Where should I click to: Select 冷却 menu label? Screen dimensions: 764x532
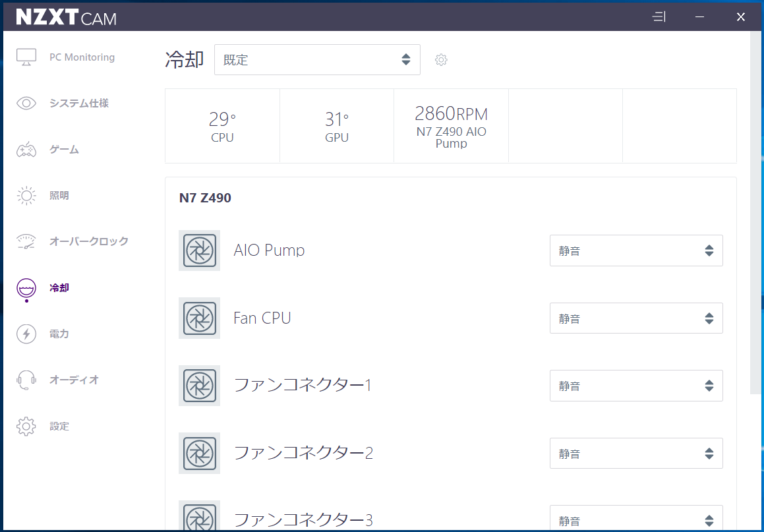(x=59, y=287)
